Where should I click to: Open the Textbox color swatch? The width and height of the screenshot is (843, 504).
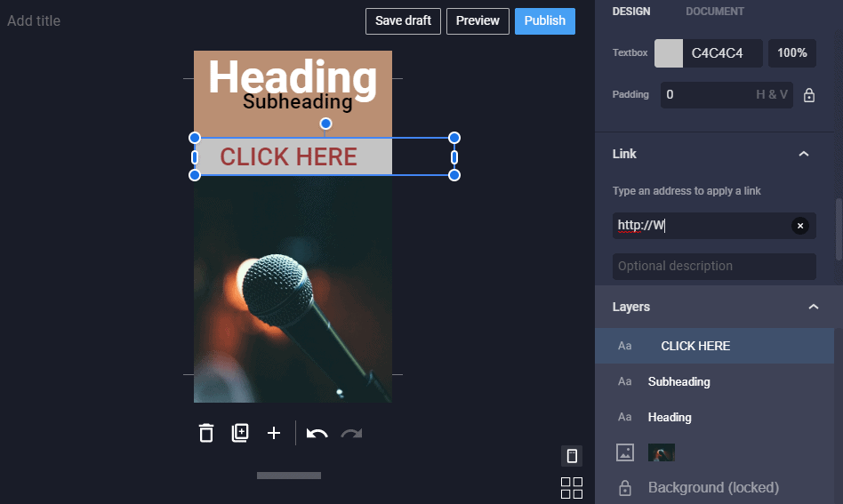coord(669,53)
